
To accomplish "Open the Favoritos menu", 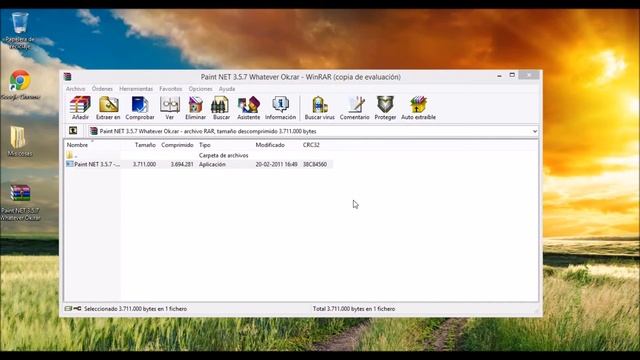I will 171,89.
